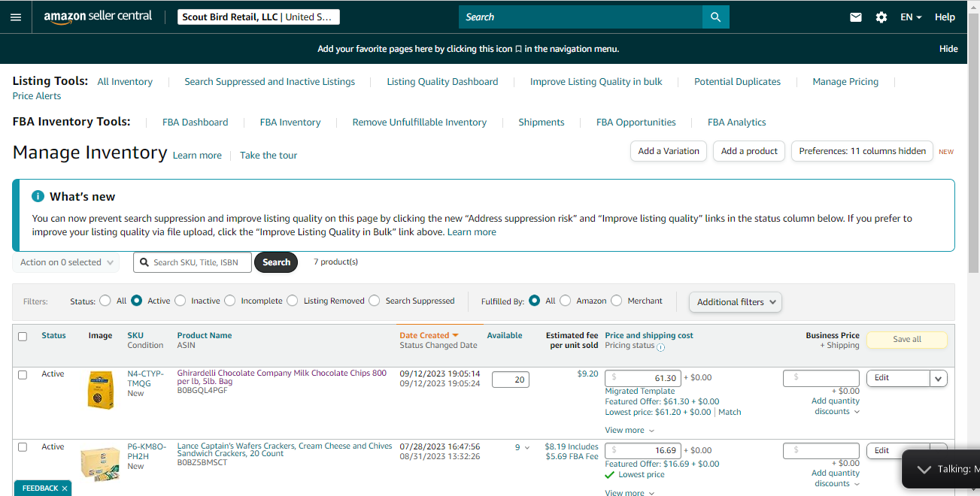The height and width of the screenshot is (496, 980).
Task: Go to Manage Pricing
Action: pyautogui.click(x=845, y=82)
